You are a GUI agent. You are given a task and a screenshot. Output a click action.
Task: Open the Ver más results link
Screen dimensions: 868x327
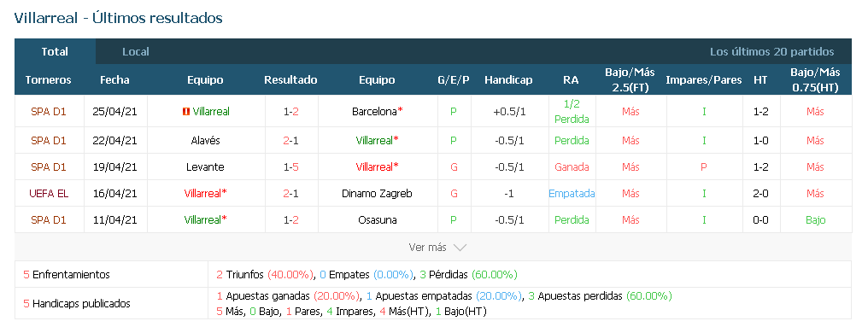427,248
